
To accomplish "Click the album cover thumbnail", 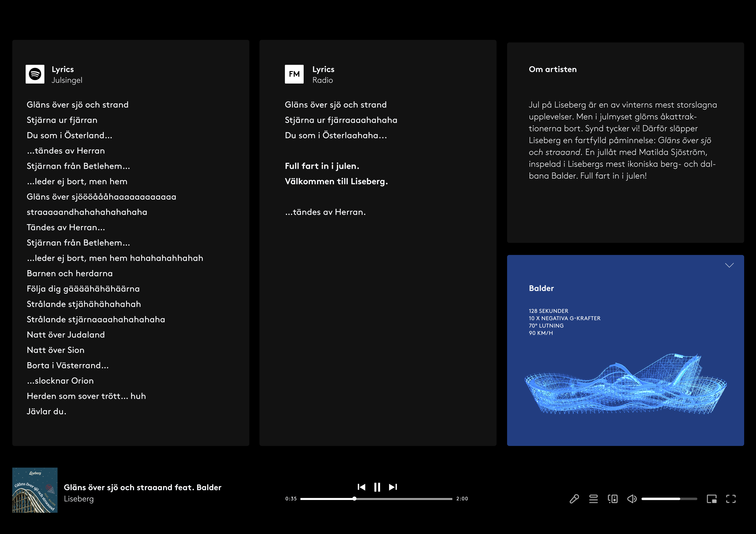I will [x=35, y=490].
